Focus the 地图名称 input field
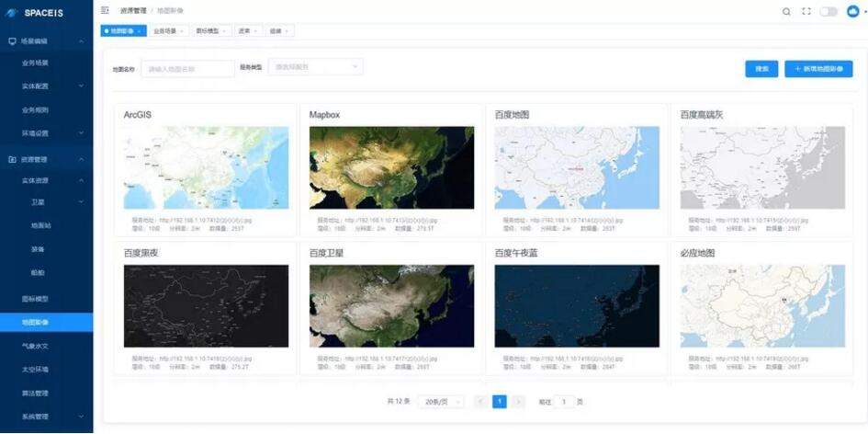This screenshot has width=868, height=434. coord(187,69)
